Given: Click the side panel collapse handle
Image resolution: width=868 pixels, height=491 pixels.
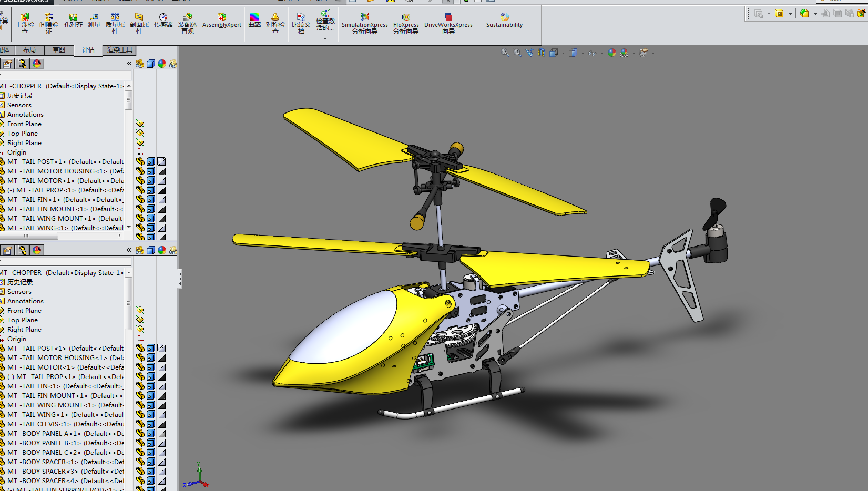Looking at the screenshot, I should [180, 279].
